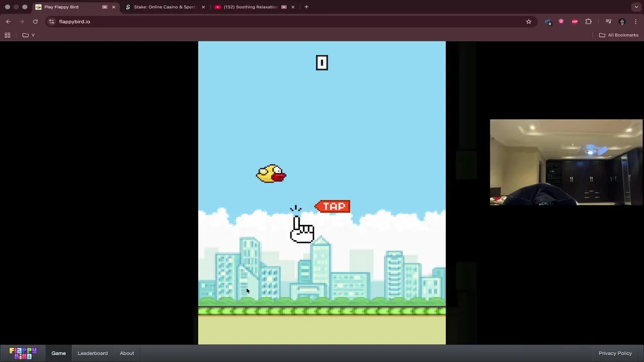Open site information icon in address bar
The image size is (644, 362).
51,22
